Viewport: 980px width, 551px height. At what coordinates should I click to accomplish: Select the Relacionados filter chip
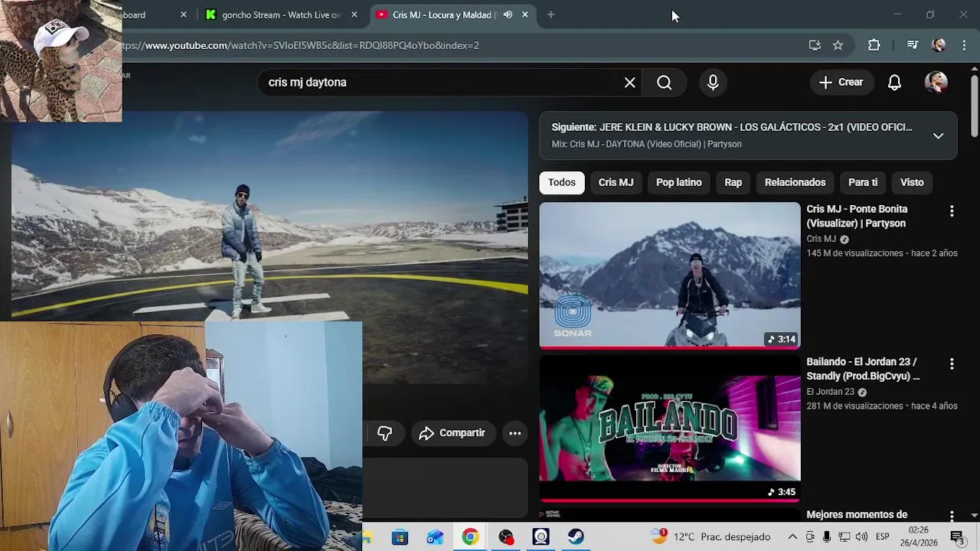[795, 182]
